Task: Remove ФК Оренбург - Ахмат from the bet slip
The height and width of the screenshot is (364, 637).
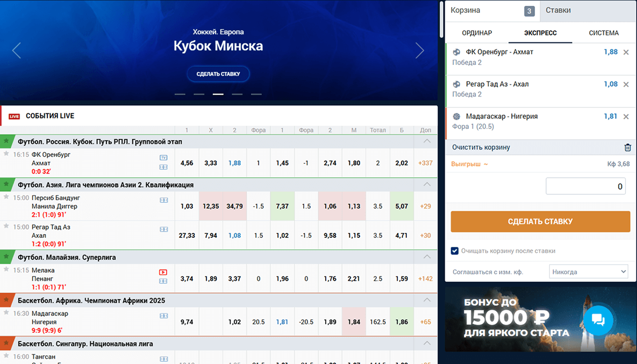Action: (626, 53)
